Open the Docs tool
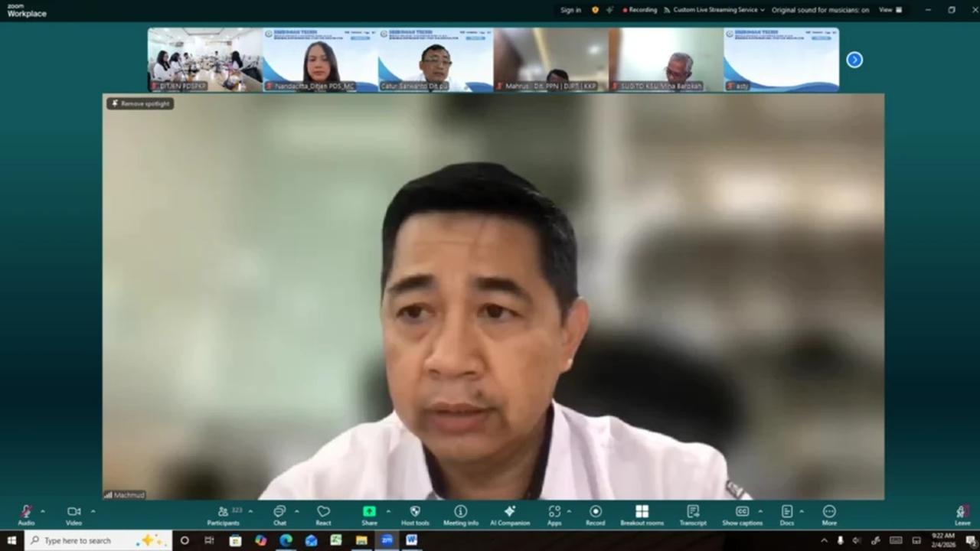980x551 pixels. (786, 515)
